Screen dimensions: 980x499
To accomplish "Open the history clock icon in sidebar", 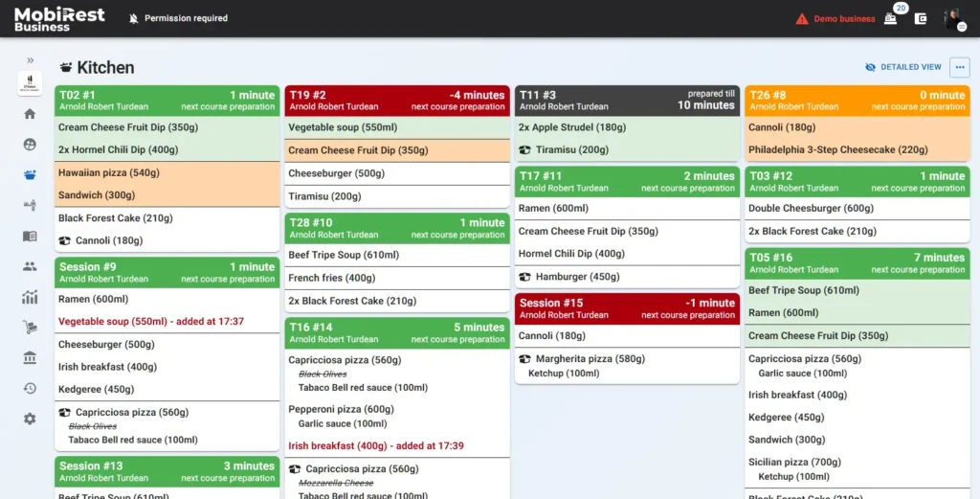I will (x=30, y=388).
